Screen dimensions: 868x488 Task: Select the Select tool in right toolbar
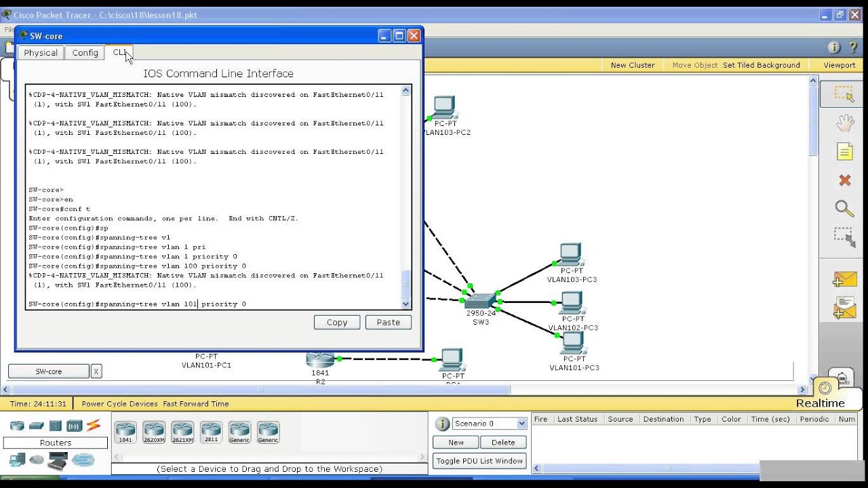844,94
